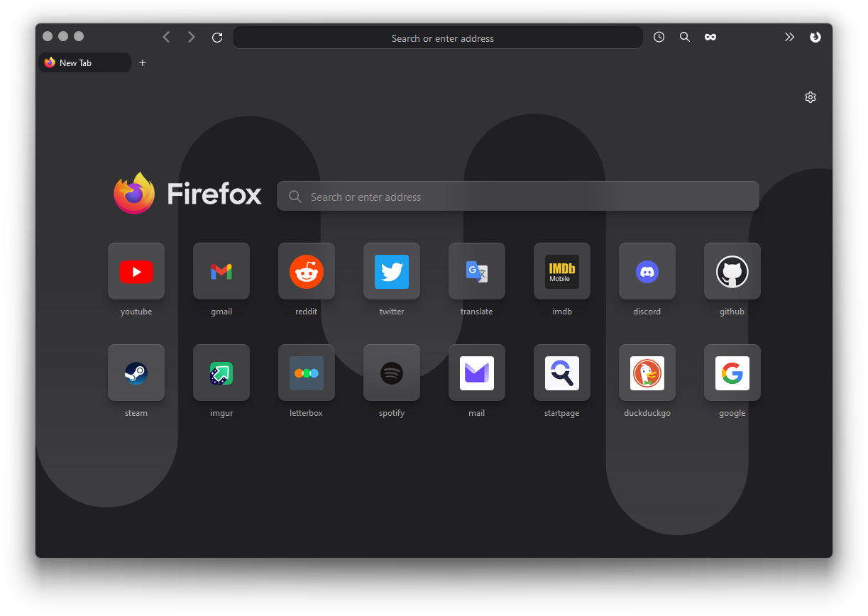Image resolution: width=868 pixels, height=616 pixels.
Task: Open the duckduckgo shortcut tile
Action: pos(647,373)
